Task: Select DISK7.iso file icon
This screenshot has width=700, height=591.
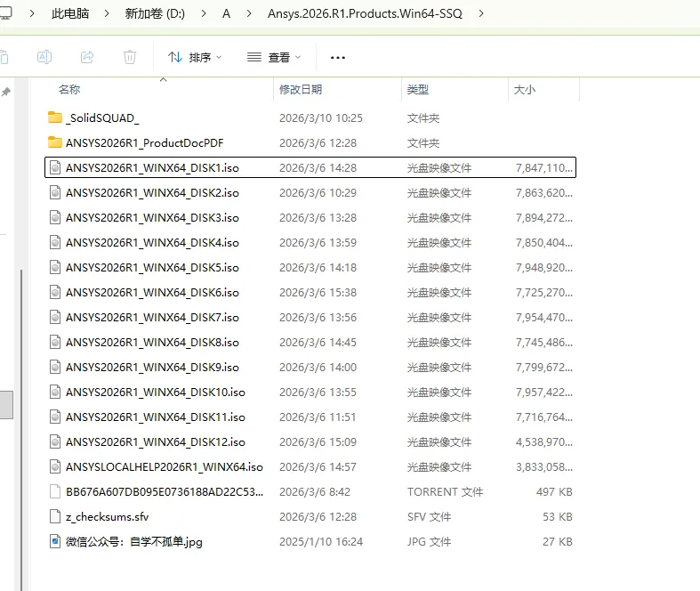Action: coord(55,317)
